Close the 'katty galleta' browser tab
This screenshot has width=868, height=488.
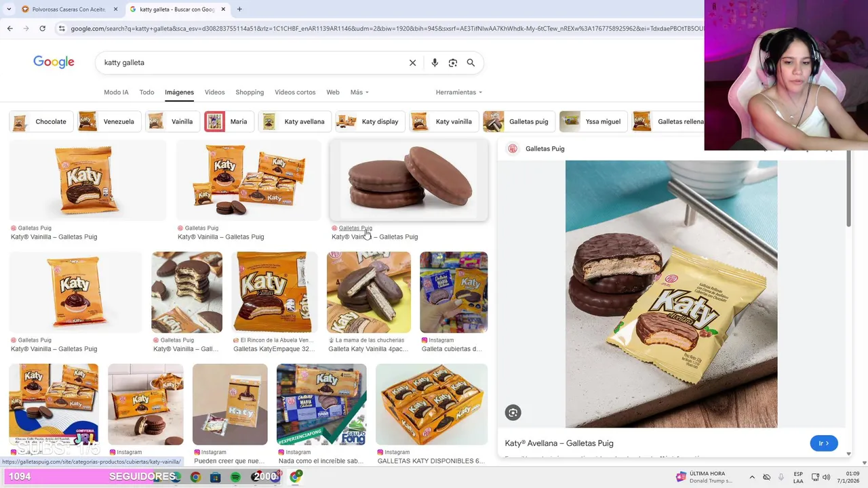pos(223,9)
